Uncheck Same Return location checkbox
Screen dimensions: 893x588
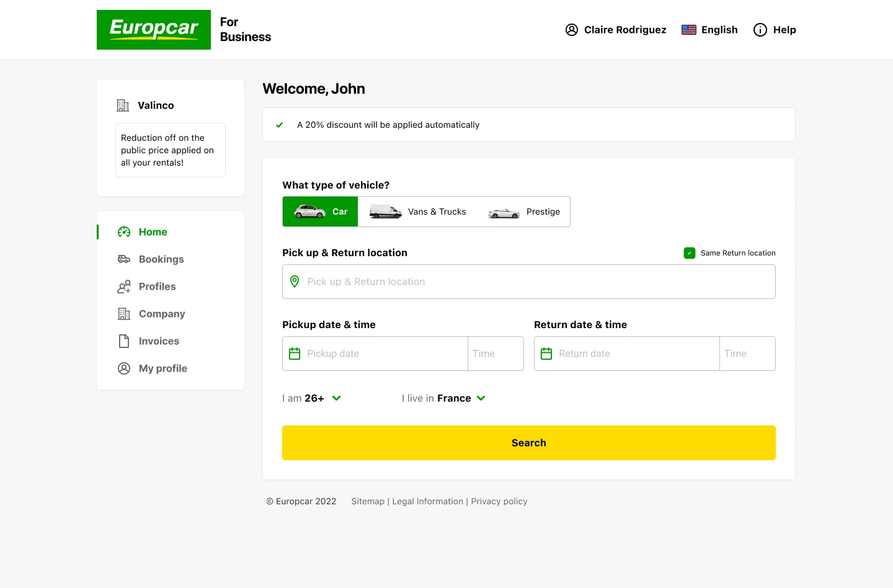pyautogui.click(x=690, y=253)
